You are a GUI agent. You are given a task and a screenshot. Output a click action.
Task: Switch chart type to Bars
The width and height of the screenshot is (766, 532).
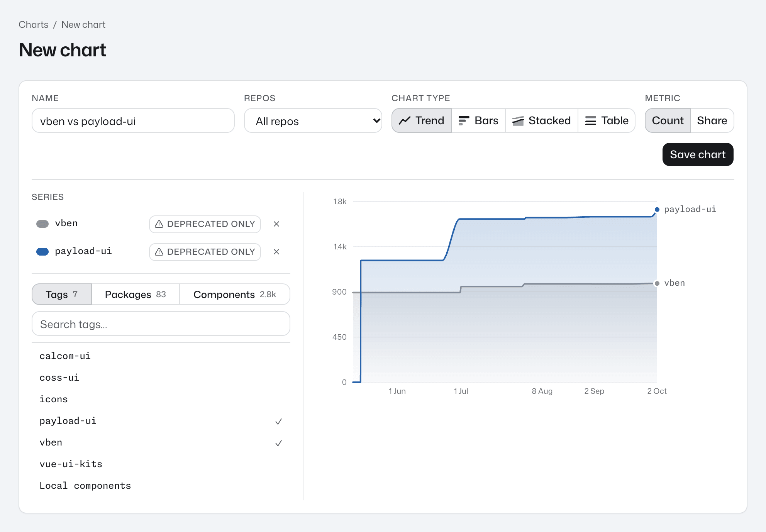point(478,121)
